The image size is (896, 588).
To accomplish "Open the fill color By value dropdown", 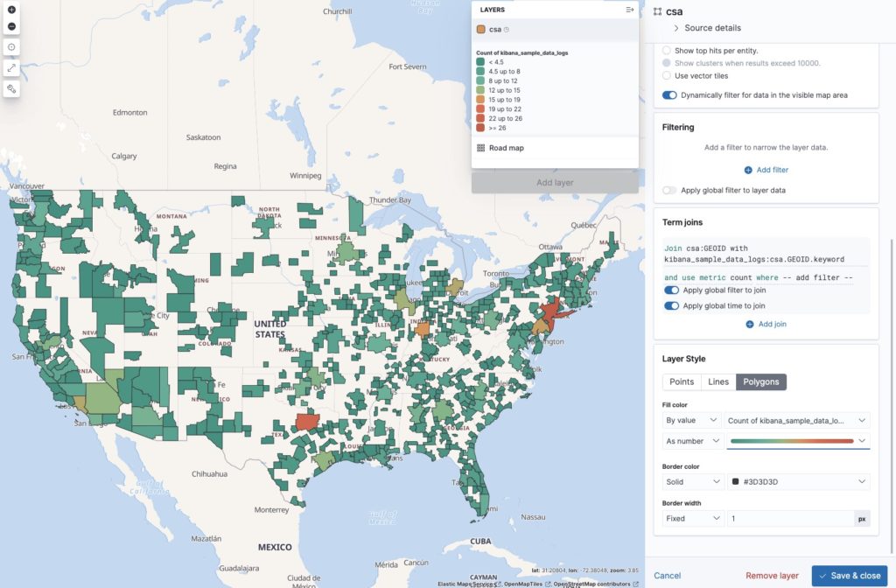I will pyautogui.click(x=692, y=421).
